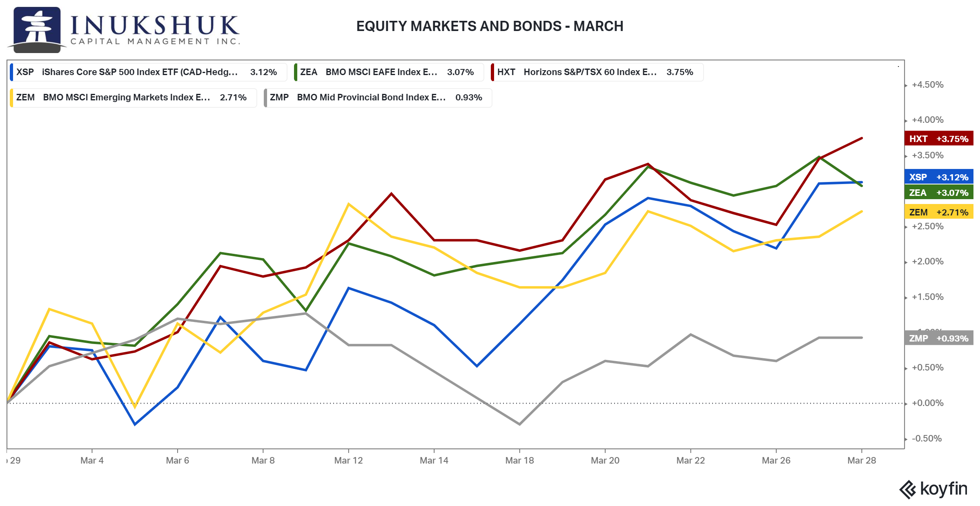
Task: Click the XSP line low point on Mar 5
Action: 135,424
